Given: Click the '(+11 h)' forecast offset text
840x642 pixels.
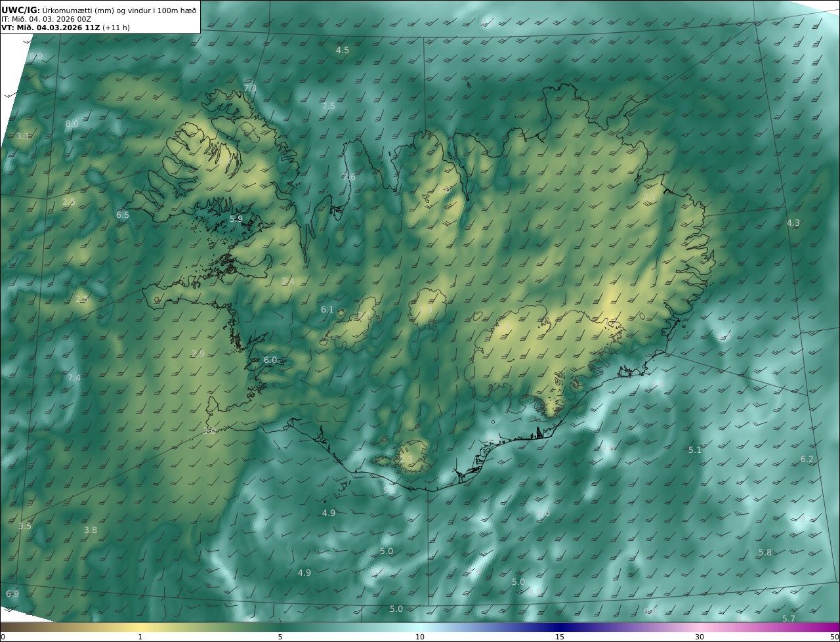Looking at the screenshot, I should (x=116, y=28).
